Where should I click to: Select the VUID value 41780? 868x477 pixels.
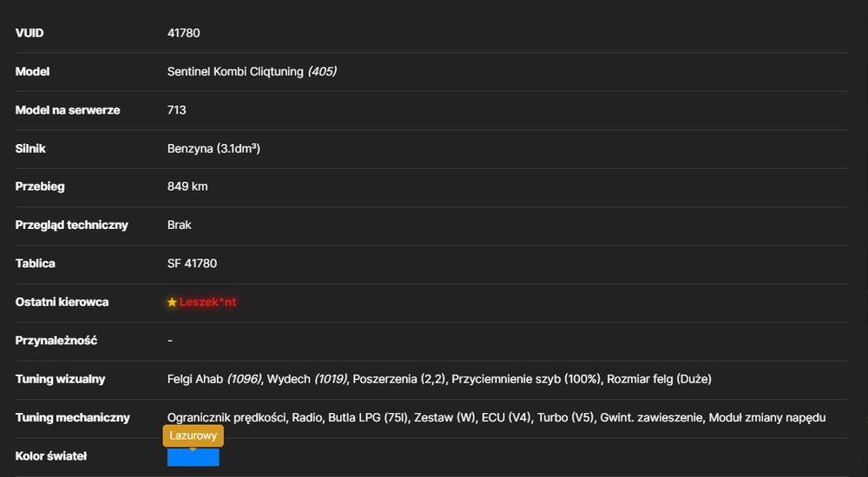click(184, 33)
